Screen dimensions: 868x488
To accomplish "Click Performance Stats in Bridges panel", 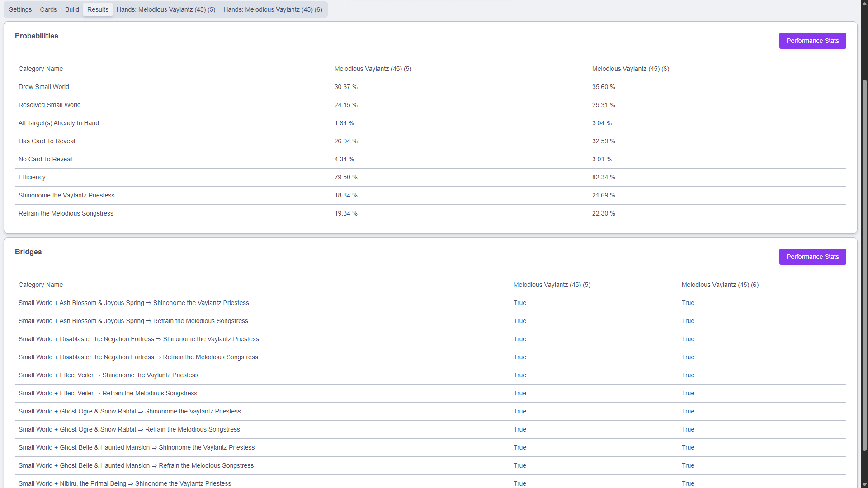I will [812, 257].
